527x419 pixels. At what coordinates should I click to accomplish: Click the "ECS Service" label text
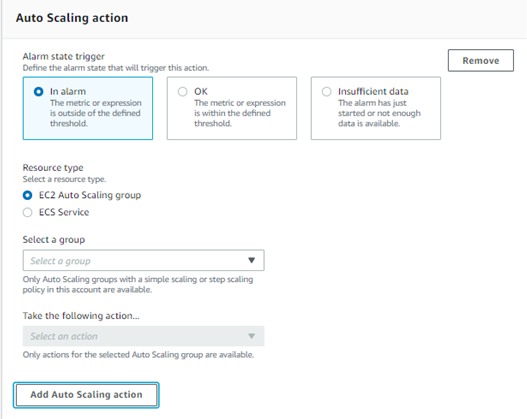click(x=64, y=212)
